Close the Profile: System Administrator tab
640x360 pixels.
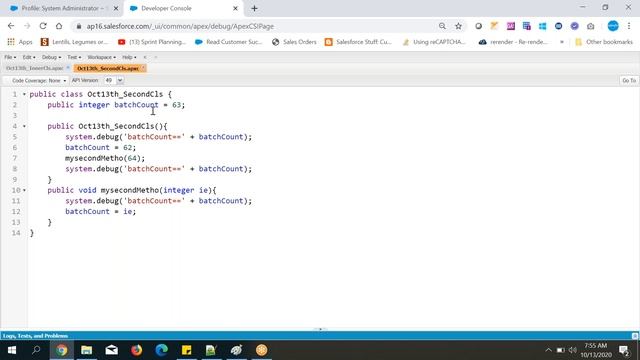tap(116, 8)
